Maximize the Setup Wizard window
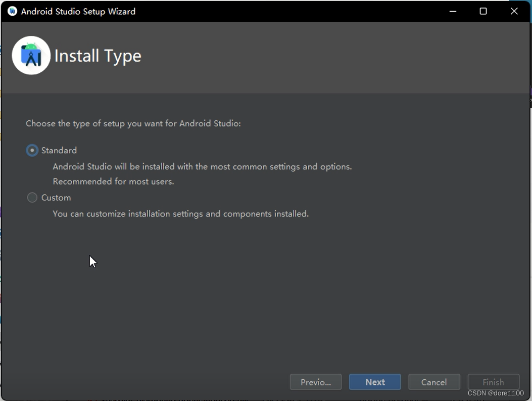This screenshot has height=401, width=532. click(483, 11)
